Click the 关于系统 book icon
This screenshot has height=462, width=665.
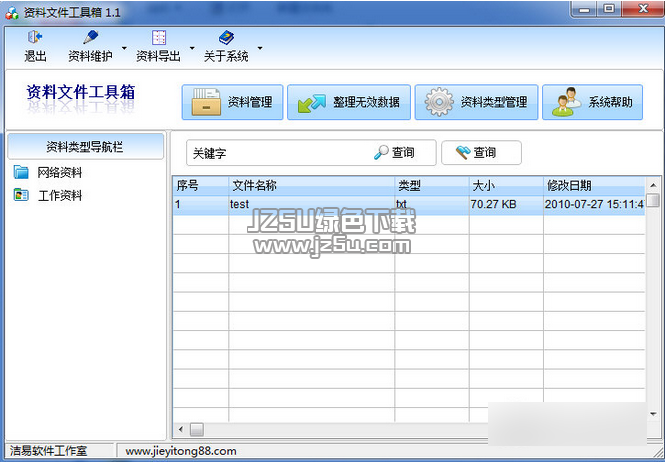pos(226,37)
